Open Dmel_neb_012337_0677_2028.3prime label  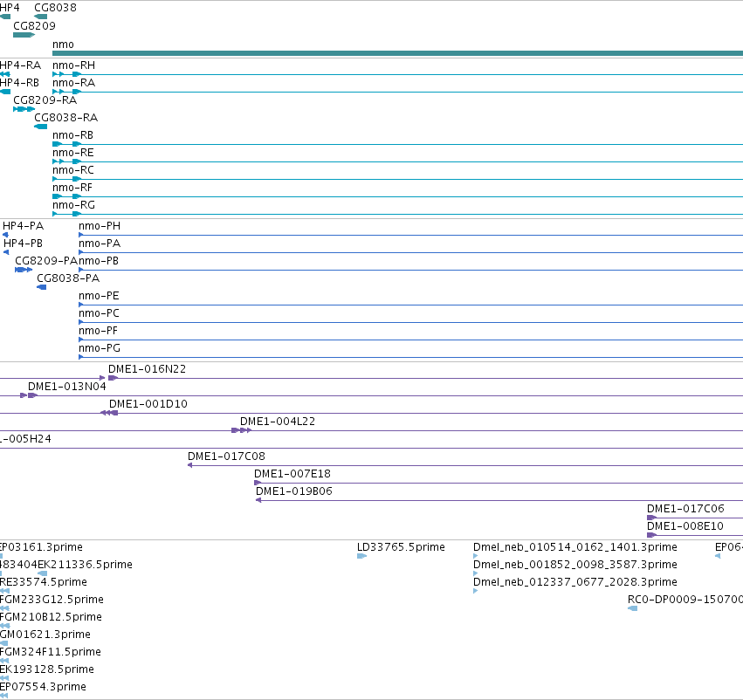tap(575, 582)
